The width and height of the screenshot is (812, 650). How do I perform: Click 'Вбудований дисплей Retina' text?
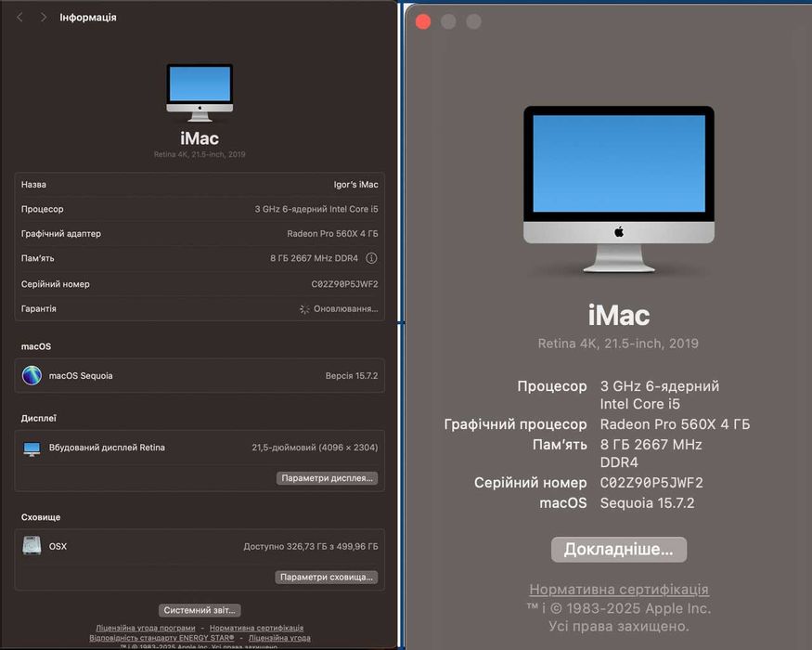click(108, 448)
